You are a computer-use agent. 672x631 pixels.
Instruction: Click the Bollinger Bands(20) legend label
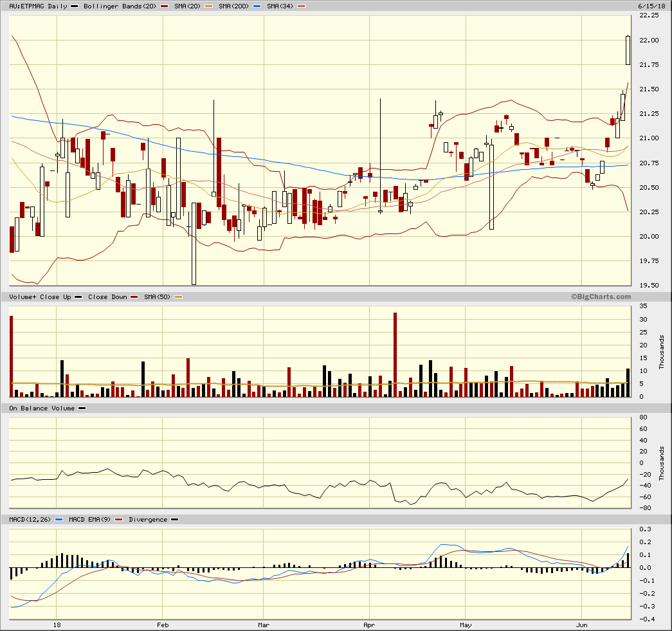pyautogui.click(x=120, y=6)
